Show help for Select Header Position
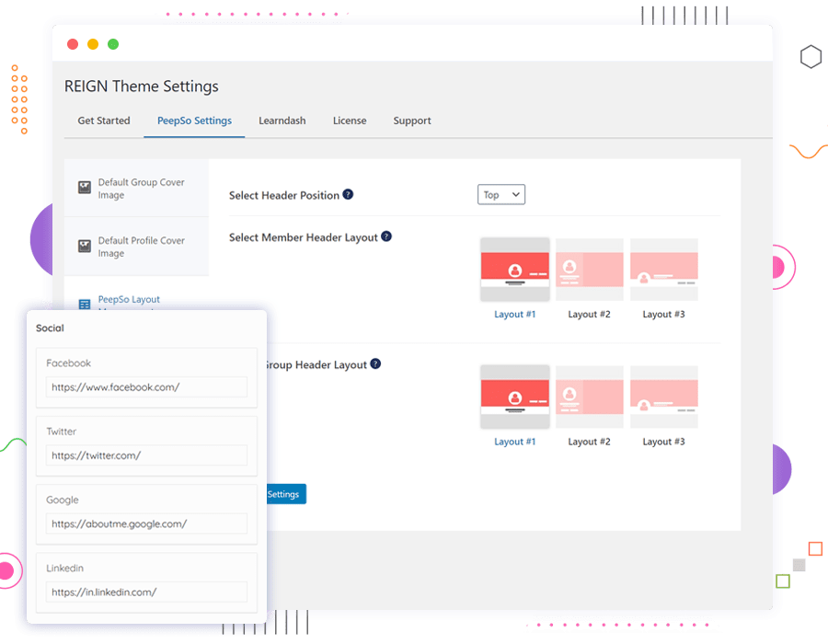The width and height of the screenshot is (828, 644). click(348, 194)
